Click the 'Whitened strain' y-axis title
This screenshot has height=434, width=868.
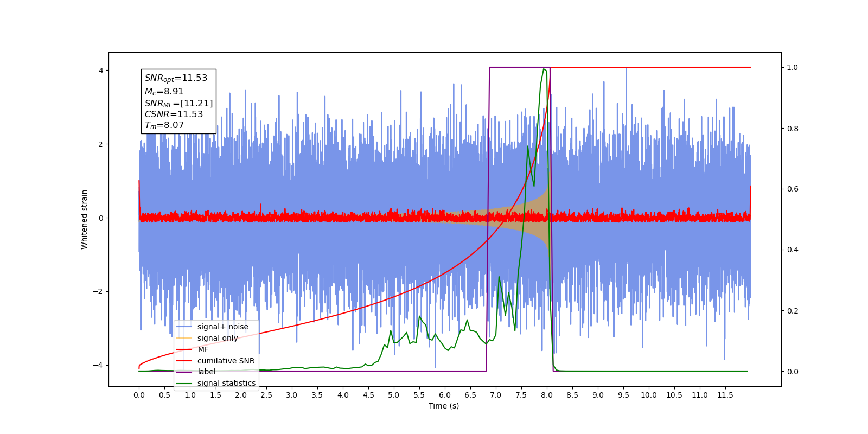[85, 219]
